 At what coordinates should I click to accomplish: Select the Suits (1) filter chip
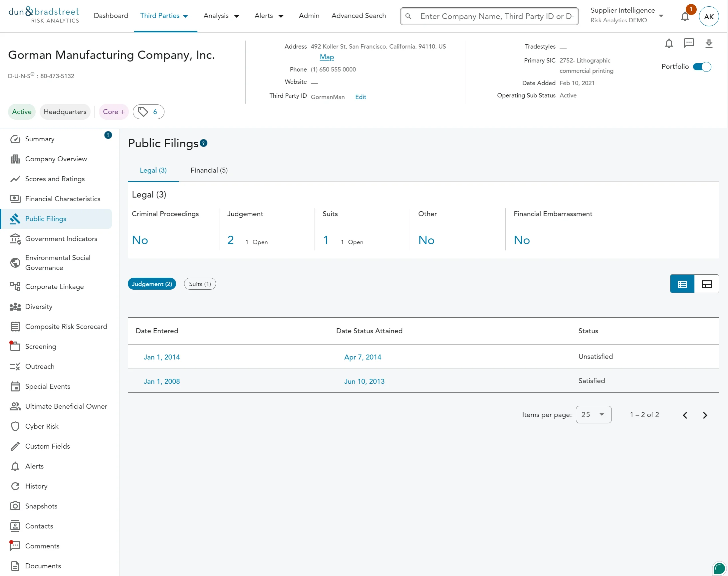(x=200, y=284)
